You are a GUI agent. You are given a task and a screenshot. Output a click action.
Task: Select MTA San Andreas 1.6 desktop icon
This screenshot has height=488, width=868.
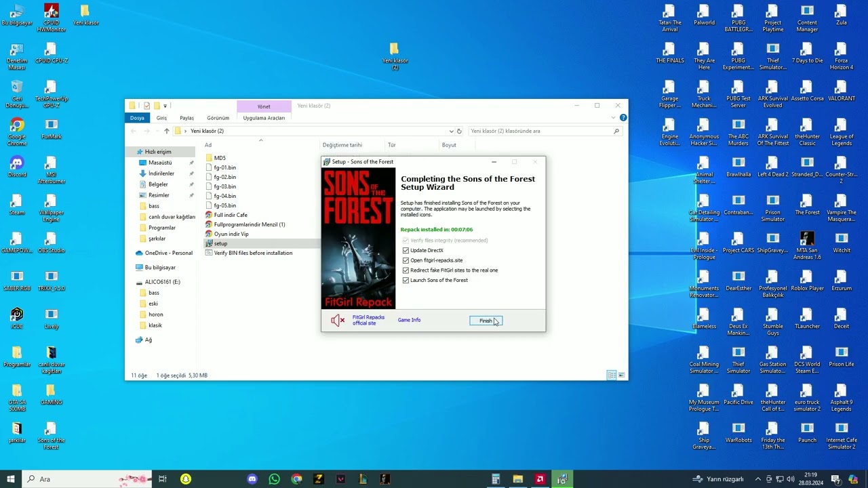807,246
